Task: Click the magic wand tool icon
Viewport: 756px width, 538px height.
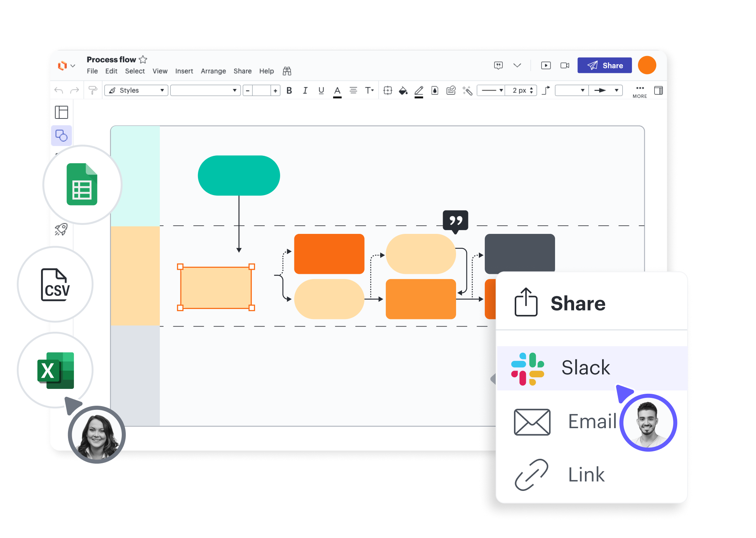Action: (467, 90)
